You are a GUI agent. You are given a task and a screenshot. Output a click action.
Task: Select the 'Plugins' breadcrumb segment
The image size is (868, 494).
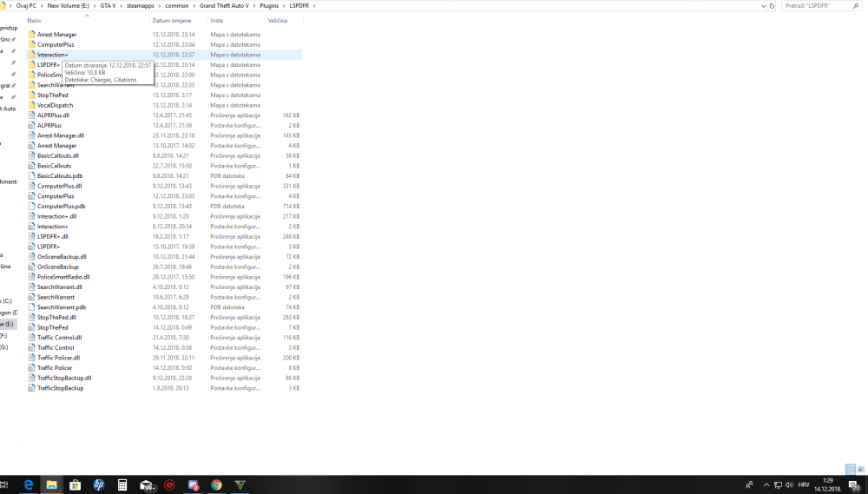tap(269, 5)
